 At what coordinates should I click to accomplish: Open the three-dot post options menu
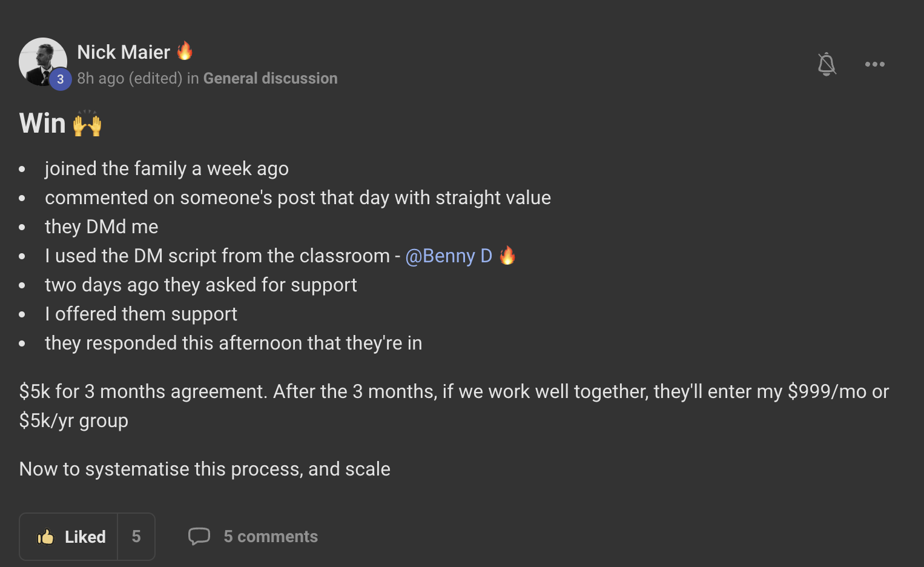pos(874,64)
